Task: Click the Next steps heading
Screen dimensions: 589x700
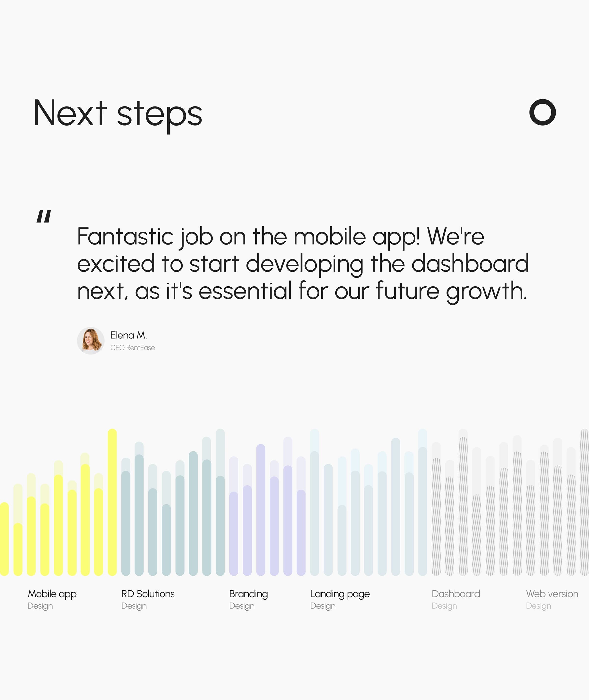Action: point(118,114)
